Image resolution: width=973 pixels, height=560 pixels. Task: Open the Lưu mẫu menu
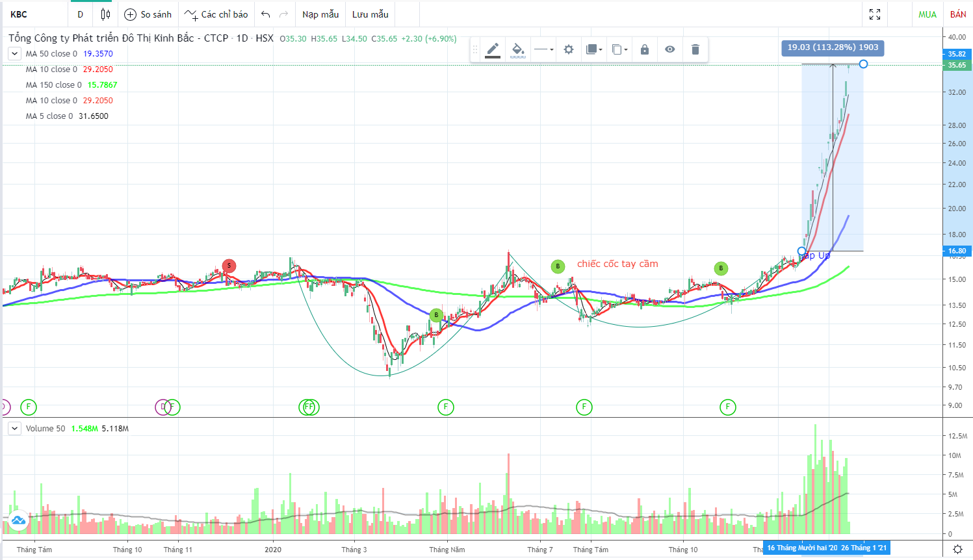tap(370, 14)
